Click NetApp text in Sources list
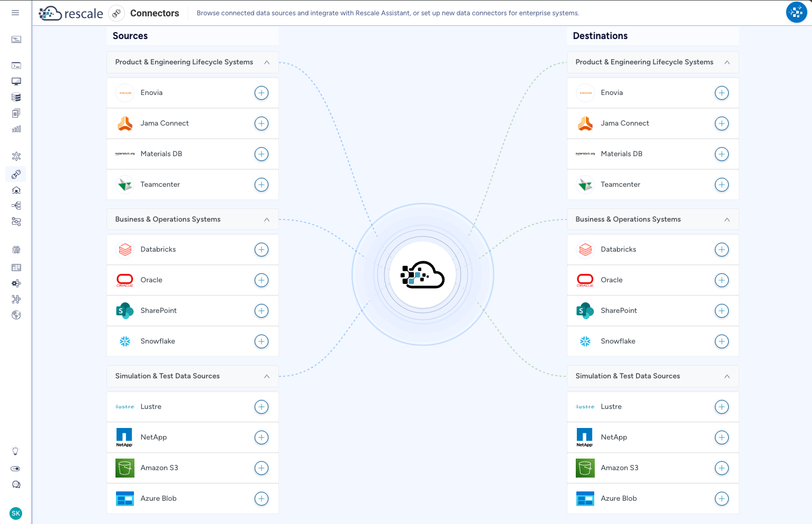Viewport: 812px width, 524px height. (153, 437)
